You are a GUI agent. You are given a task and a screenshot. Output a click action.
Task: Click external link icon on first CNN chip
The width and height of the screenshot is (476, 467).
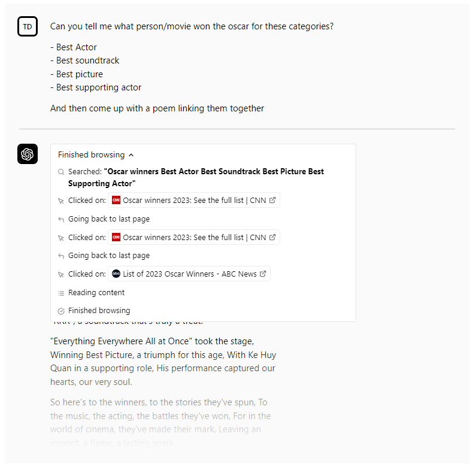[x=273, y=201]
